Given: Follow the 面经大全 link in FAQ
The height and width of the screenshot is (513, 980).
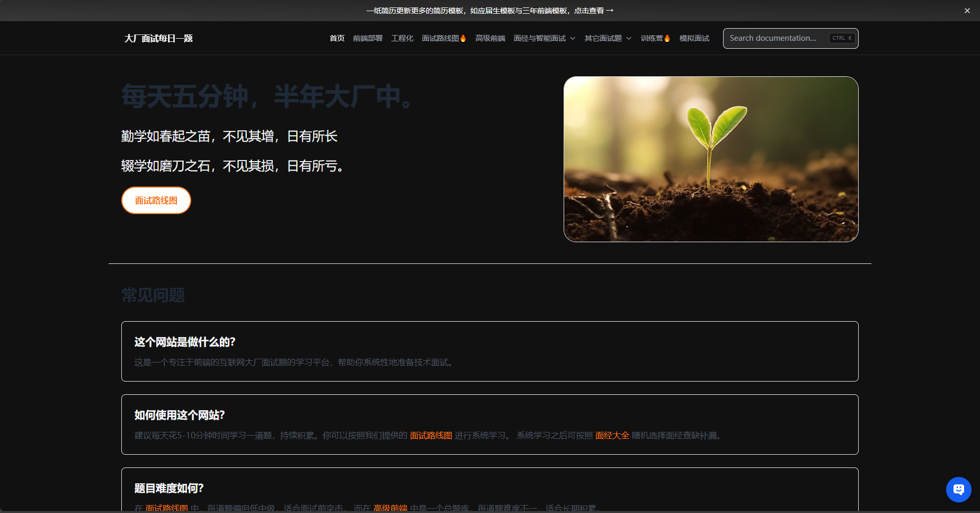Looking at the screenshot, I should (x=612, y=435).
